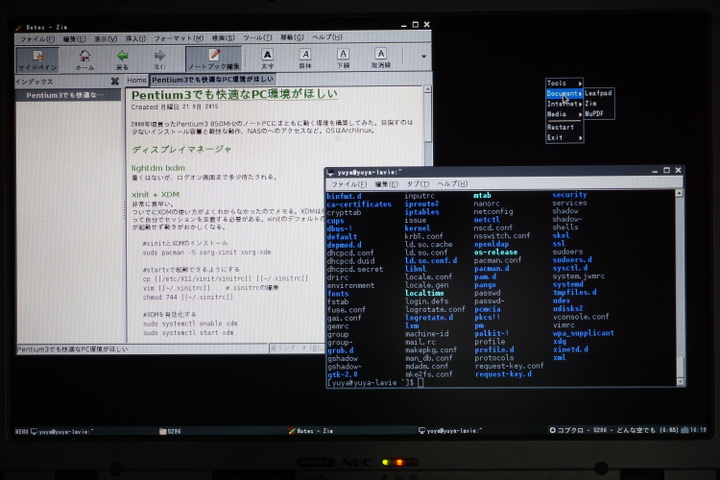Click the green Back arrow in Zim
720x480 pixels.
[x=122, y=60]
